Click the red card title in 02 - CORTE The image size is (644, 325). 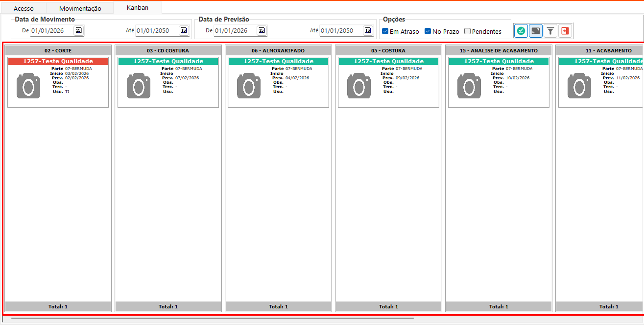click(58, 61)
